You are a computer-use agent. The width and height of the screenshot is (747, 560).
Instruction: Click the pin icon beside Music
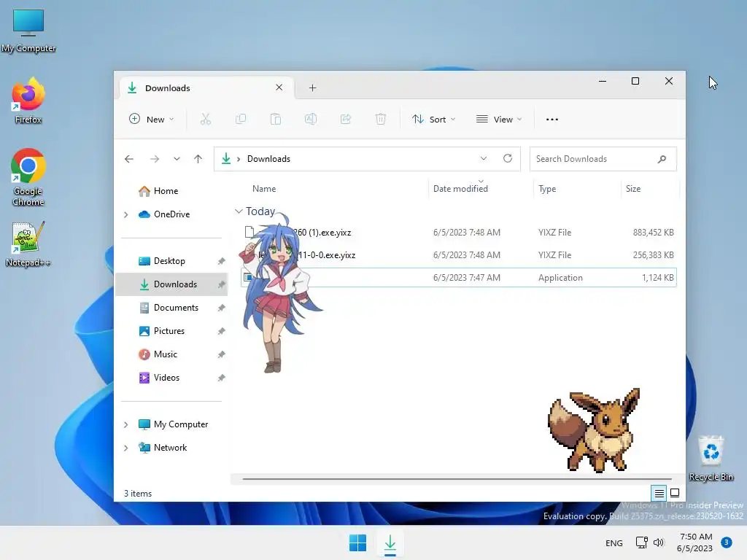[x=221, y=354]
